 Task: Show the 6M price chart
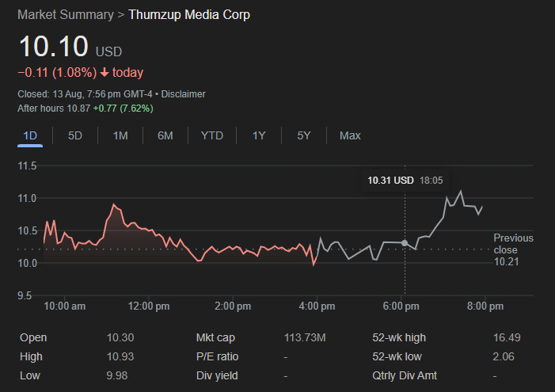165,135
